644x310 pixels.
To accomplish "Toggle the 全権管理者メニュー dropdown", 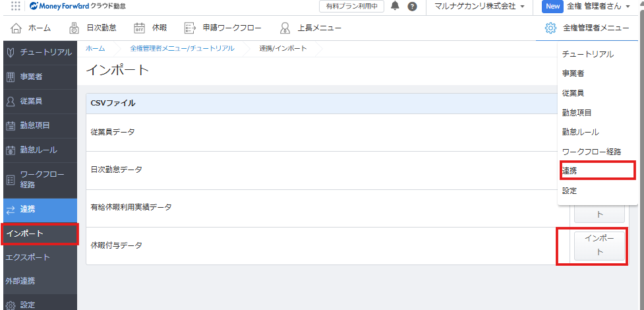I will 587,28.
